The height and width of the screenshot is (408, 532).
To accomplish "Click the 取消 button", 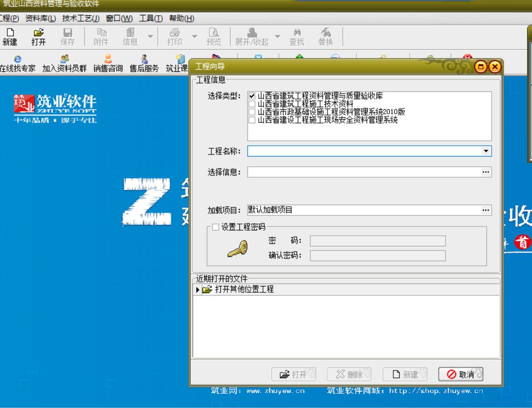I will click(x=461, y=375).
